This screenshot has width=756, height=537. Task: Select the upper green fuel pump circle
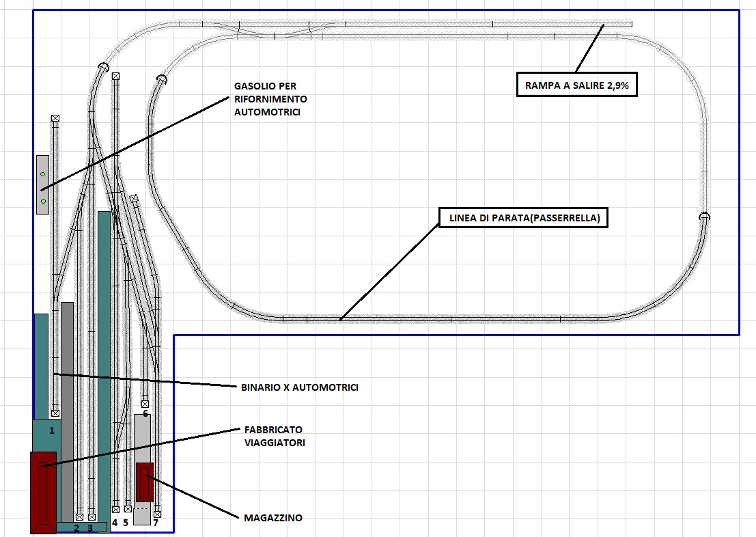[42, 175]
